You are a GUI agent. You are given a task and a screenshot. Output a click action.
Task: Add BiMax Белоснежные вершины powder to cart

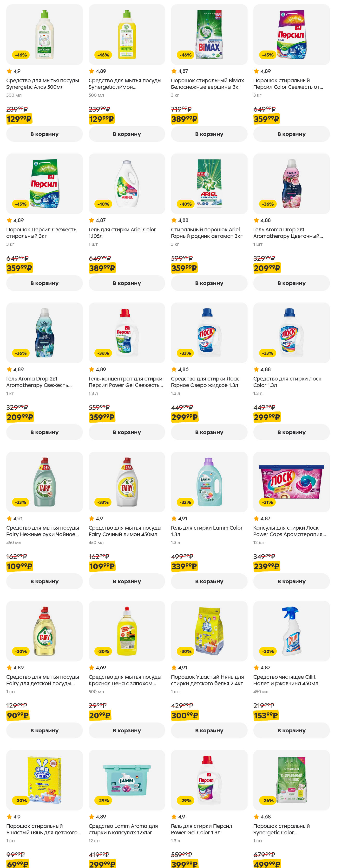point(209,134)
